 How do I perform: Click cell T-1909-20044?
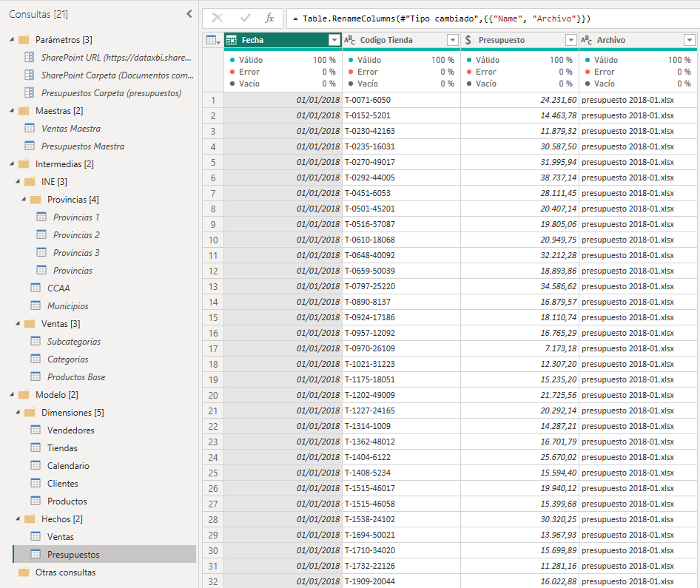point(401,581)
